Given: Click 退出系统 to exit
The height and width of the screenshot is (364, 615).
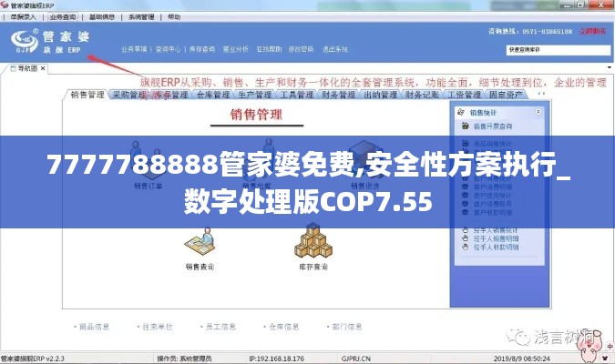Looking at the screenshot, I should coord(335,49).
